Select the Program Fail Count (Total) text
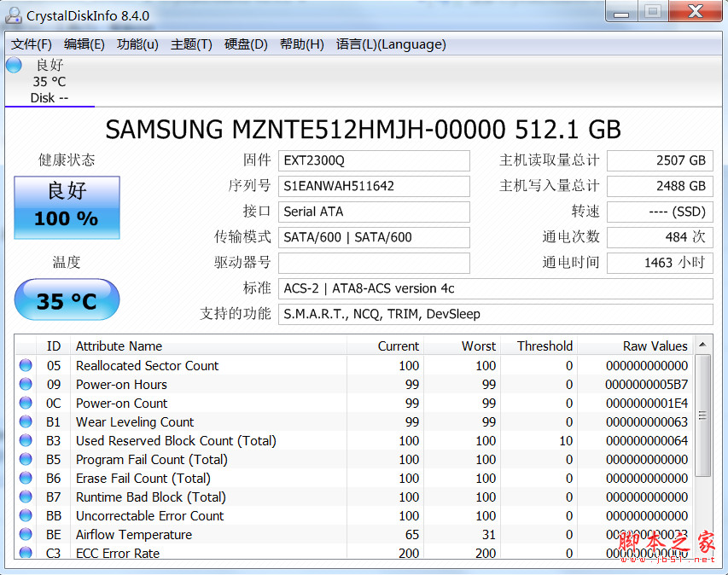Viewport: 728px width, 575px height. (152, 460)
